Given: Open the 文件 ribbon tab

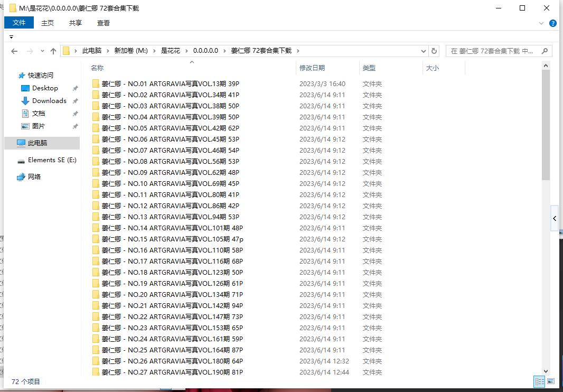Looking at the screenshot, I should pos(19,23).
